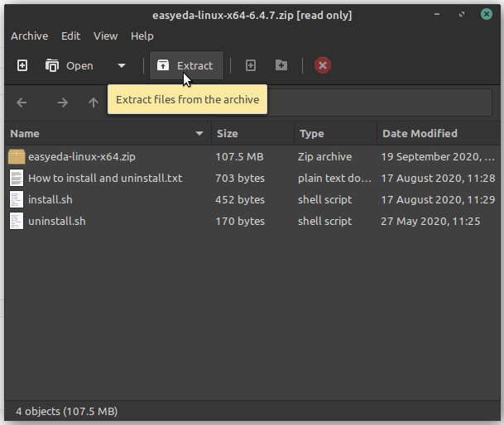
Task: Sort by the Type column header
Action: pos(335,133)
